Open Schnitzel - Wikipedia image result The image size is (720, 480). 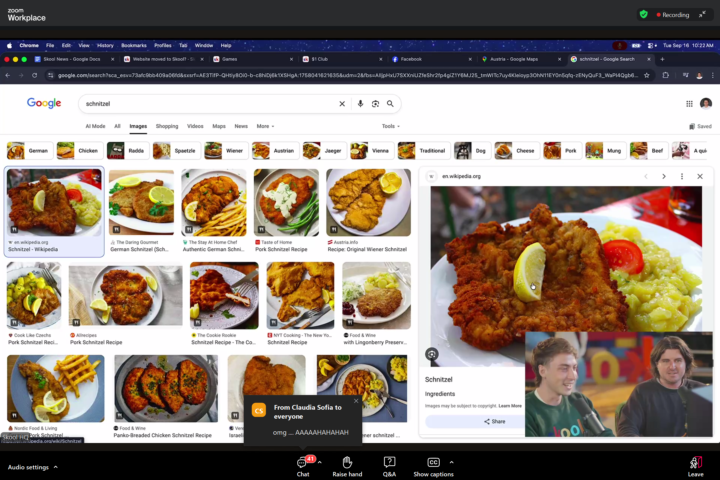pyautogui.click(x=54, y=211)
